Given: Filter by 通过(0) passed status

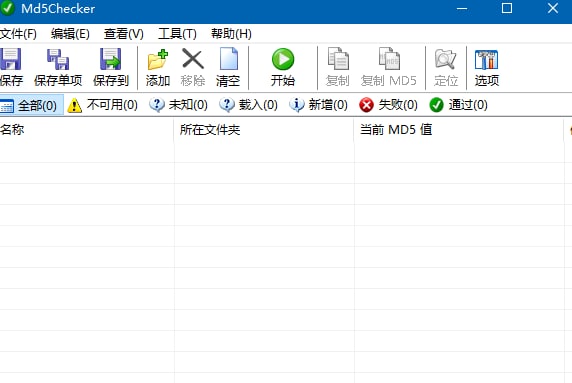Looking at the screenshot, I should (458, 105).
